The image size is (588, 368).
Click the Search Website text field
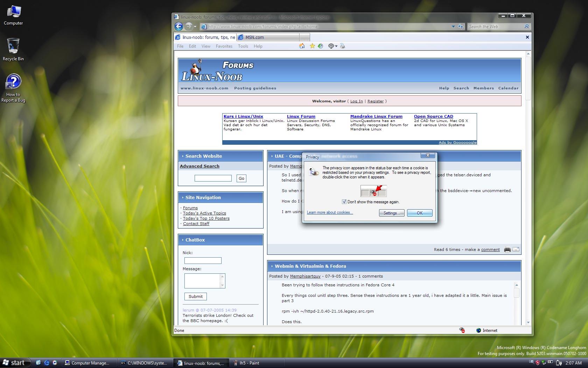213,178
